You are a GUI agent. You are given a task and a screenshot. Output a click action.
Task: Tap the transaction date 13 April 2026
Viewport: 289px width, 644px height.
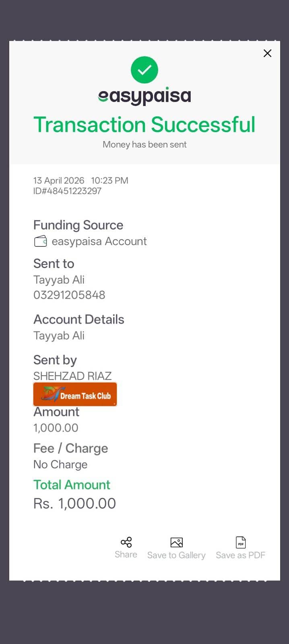point(59,180)
